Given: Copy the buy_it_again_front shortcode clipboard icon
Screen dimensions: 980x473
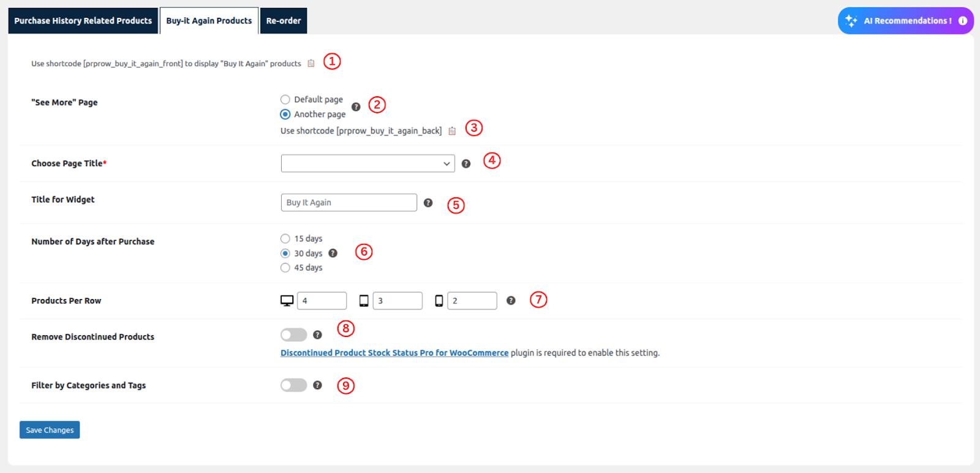Looking at the screenshot, I should pos(311,64).
